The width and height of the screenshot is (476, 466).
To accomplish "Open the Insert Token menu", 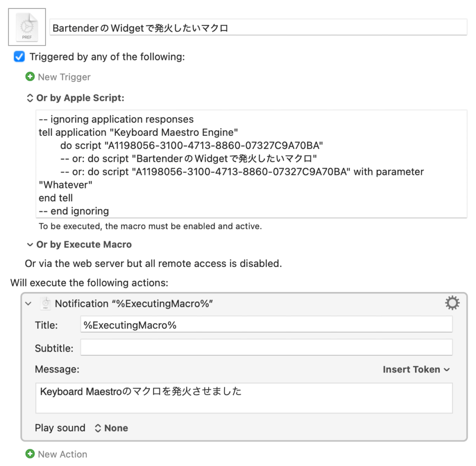I will 416,370.
